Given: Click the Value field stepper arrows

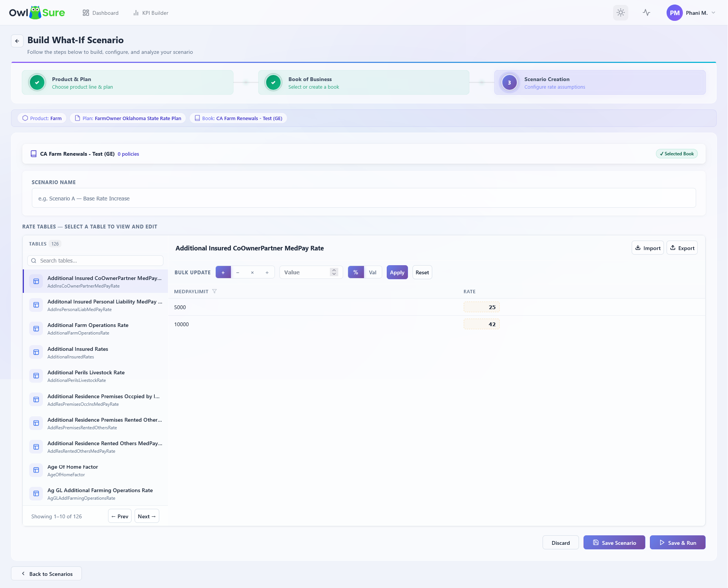Looking at the screenshot, I should click(x=334, y=272).
